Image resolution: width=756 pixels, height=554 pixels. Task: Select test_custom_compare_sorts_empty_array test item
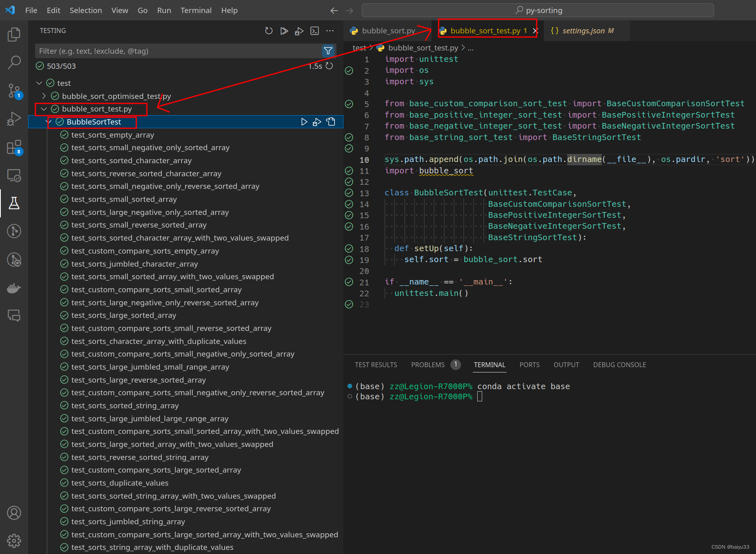[x=145, y=251]
